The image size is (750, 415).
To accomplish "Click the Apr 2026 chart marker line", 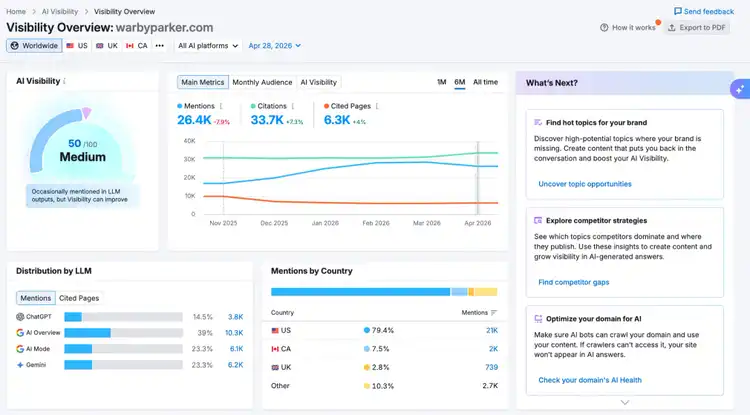I will (x=477, y=178).
